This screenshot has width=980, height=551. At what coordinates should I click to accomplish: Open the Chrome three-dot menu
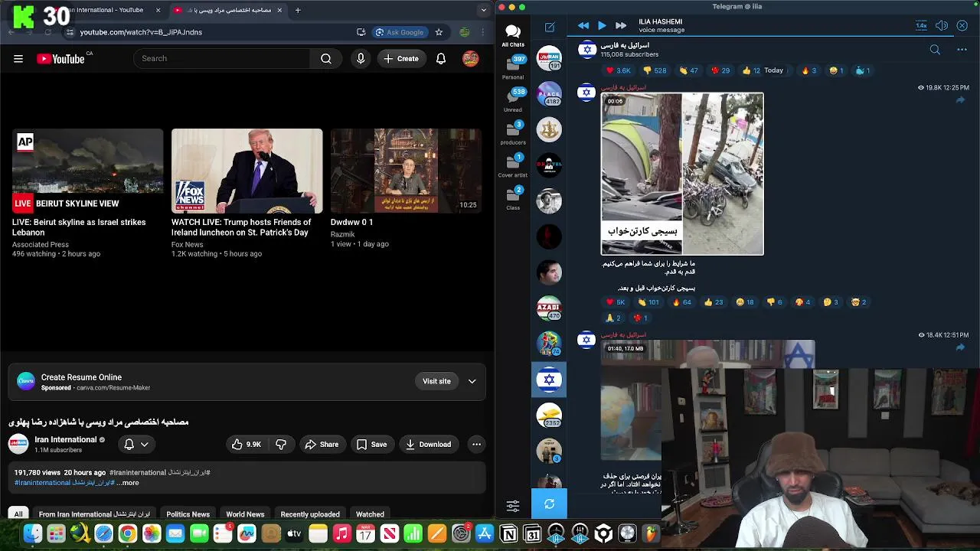tap(483, 32)
